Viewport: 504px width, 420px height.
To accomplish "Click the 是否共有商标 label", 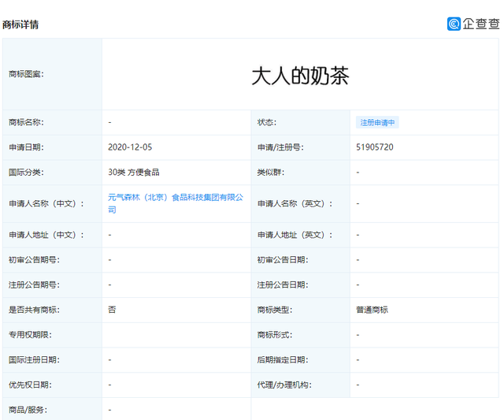I will 34,310.
